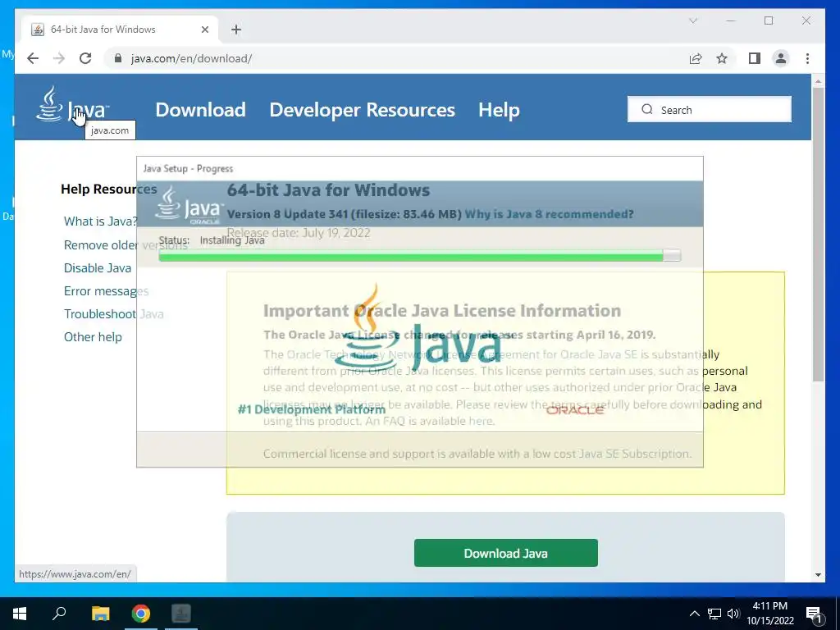The width and height of the screenshot is (840, 630).
Task: Click the scrollbar up arrow
Action: pyautogui.click(x=818, y=81)
